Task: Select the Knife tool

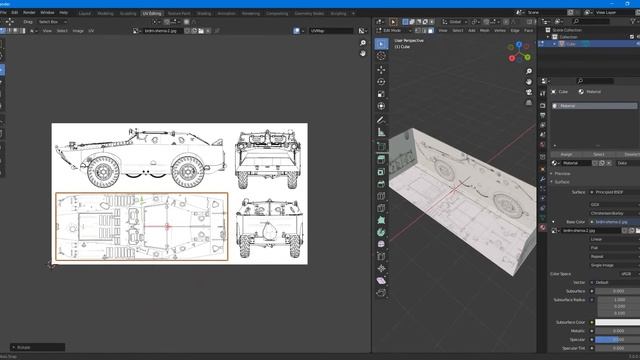Action: [381, 208]
